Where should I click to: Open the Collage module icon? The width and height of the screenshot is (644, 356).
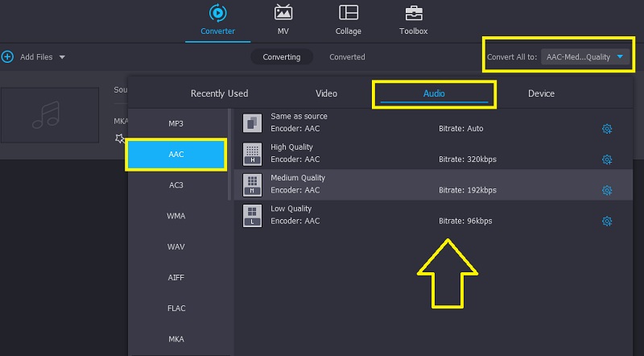point(349,14)
